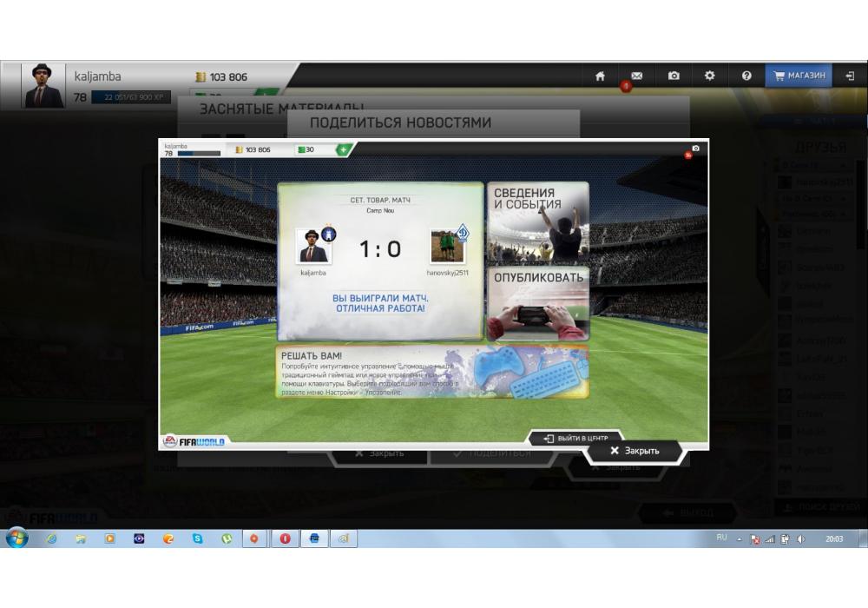Screen dimensions: 868x608
Task: Click hanovskyj2511 opponent avatar
Action: (447, 247)
